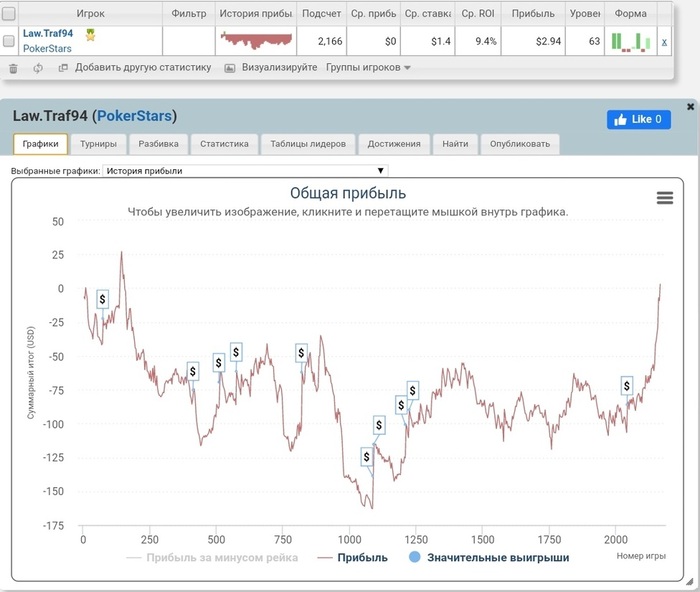Toggle 'Значительные выигрыши' legend series

(489, 557)
